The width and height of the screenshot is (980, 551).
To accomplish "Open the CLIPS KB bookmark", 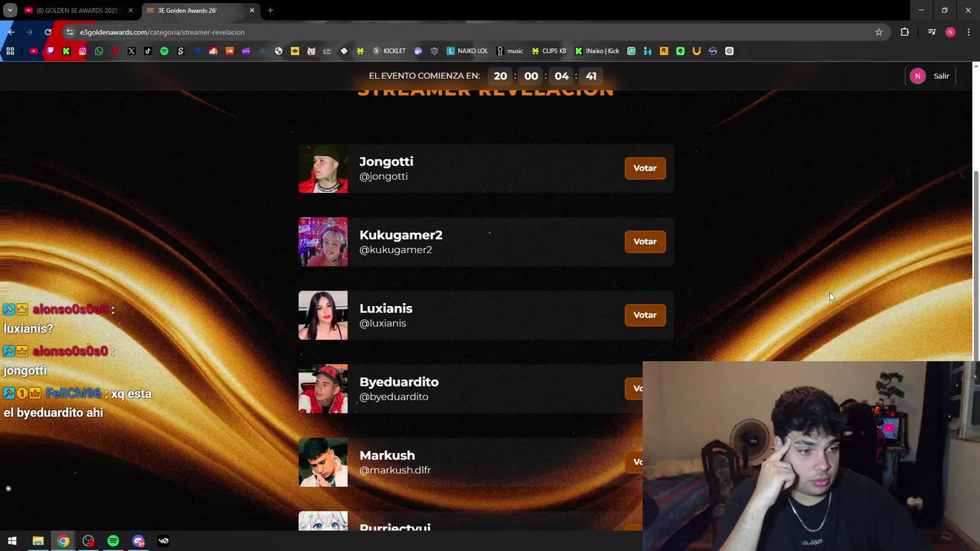I will (549, 51).
